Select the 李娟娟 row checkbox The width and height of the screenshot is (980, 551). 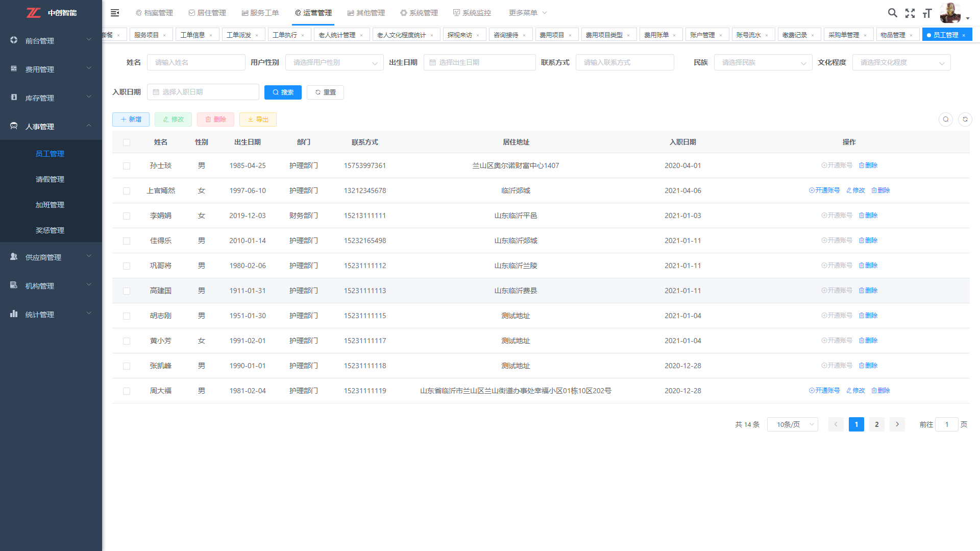coord(127,216)
